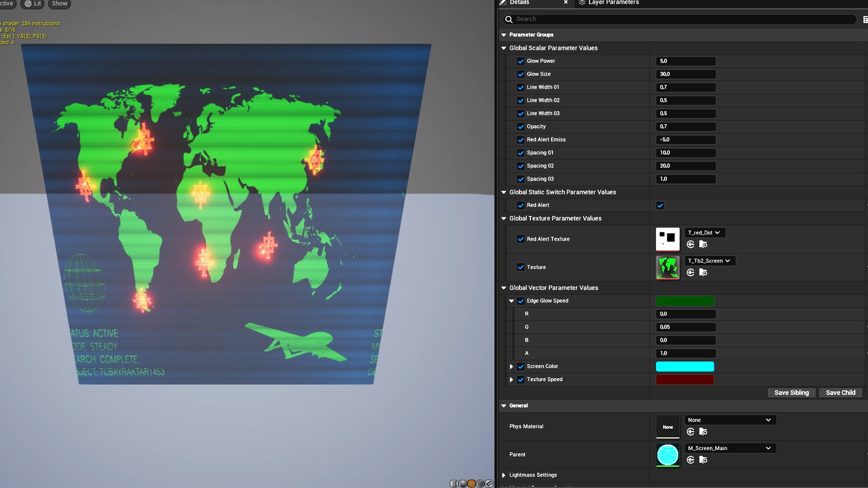Uncheck the Glow Power parameter override
This screenshot has width=868, height=488.
pos(520,61)
